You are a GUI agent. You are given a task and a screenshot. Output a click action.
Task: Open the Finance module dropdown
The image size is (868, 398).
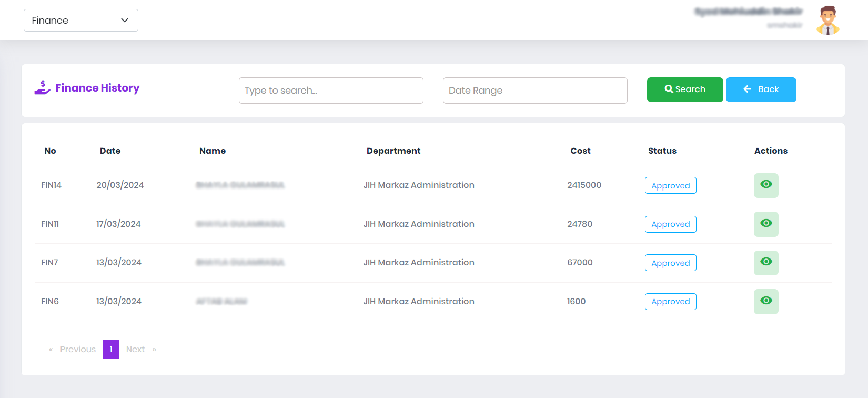tap(81, 20)
